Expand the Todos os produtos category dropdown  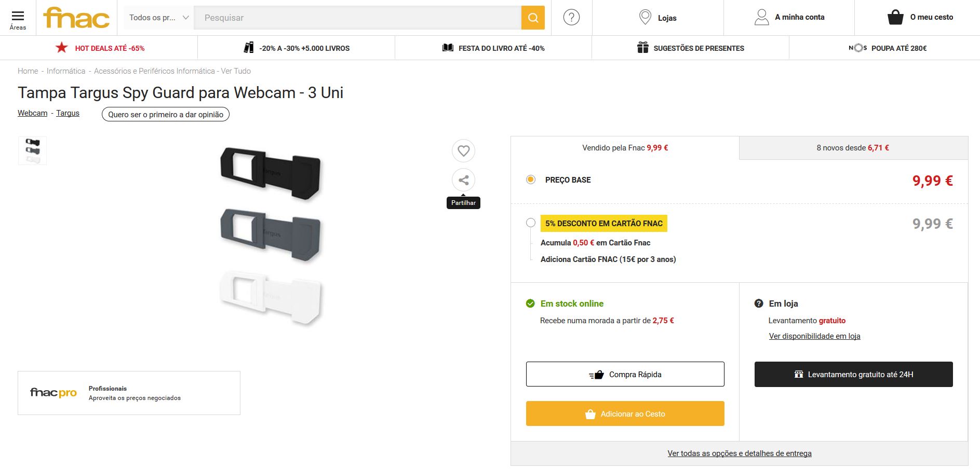point(158,18)
